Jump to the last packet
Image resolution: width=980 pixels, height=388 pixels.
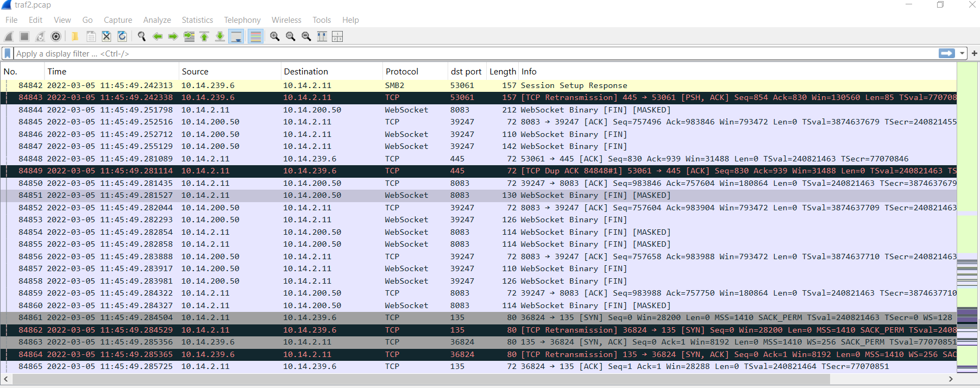tap(220, 36)
